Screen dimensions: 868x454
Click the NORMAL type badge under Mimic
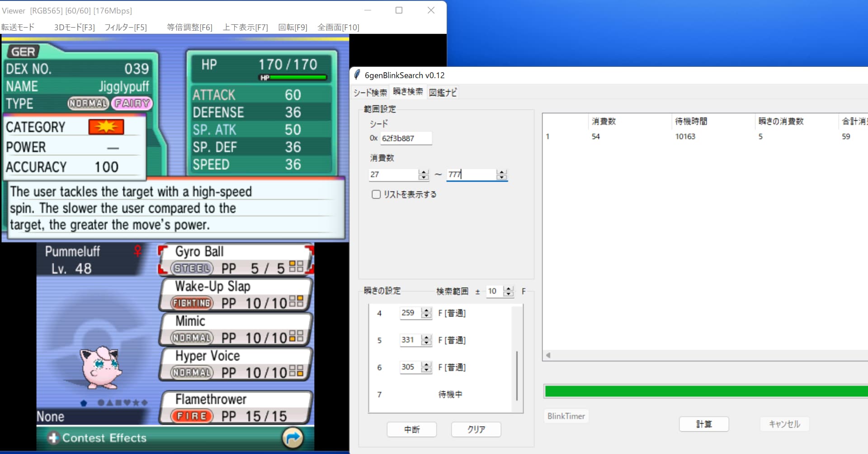tap(192, 338)
